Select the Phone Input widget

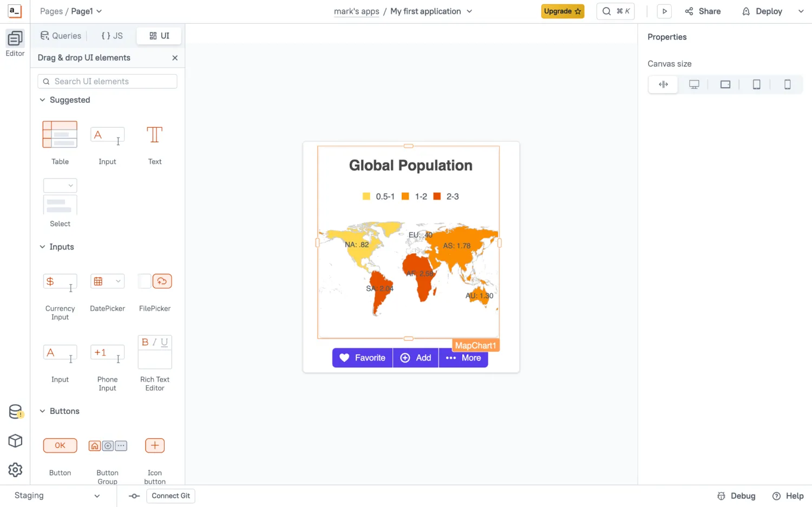pos(107,353)
